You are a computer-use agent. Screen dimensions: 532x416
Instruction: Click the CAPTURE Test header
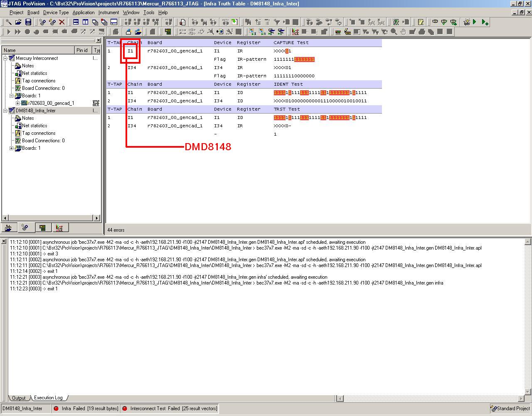(x=291, y=42)
